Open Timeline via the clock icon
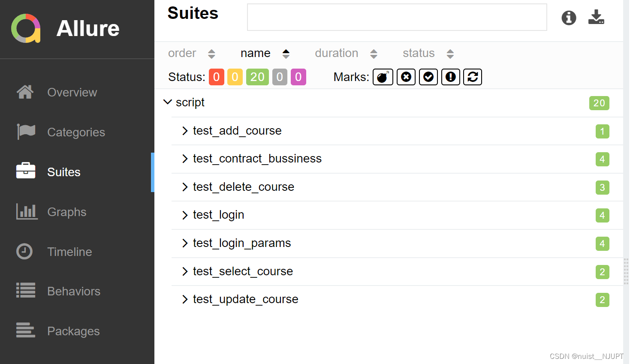The width and height of the screenshot is (630, 364). pyautogui.click(x=24, y=251)
